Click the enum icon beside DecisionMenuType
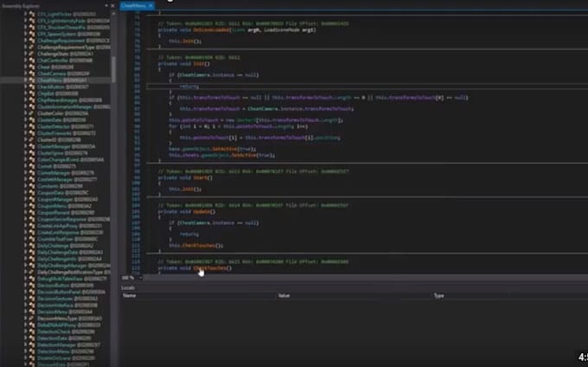The height and width of the screenshot is (367, 588). pyautogui.click(x=32, y=319)
